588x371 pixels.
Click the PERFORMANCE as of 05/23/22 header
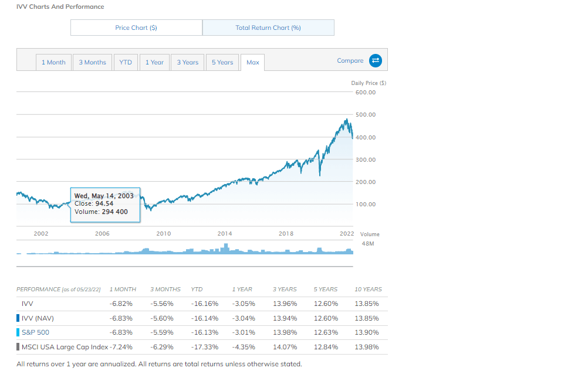click(x=59, y=290)
